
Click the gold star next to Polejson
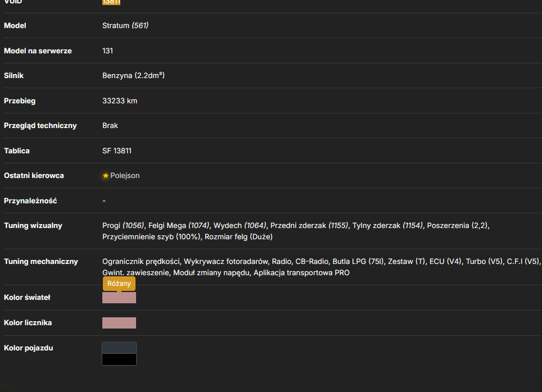pyautogui.click(x=106, y=176)
